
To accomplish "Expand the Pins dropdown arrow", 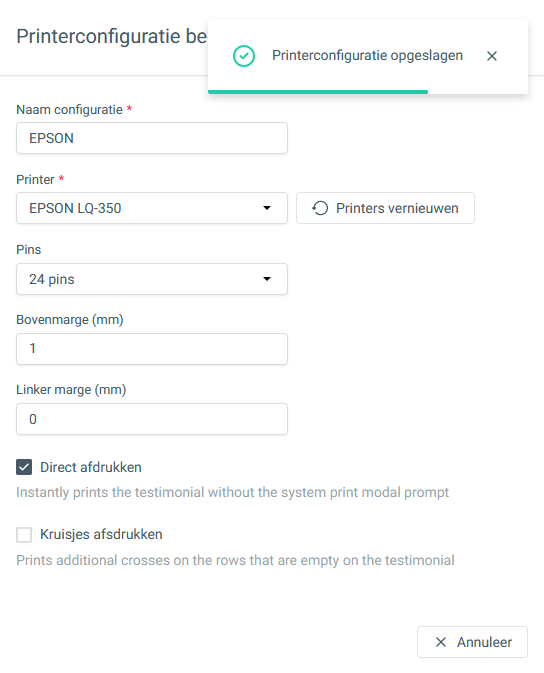I will pyautogui.click(x=267, y=279).
